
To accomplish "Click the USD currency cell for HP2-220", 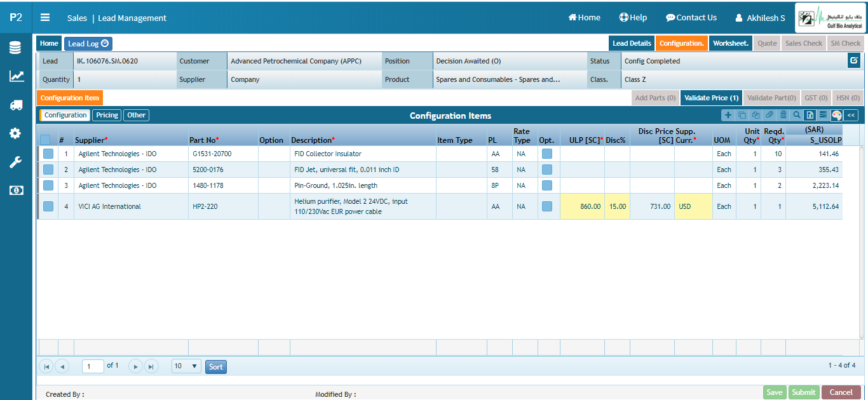I will click(693, 206).
